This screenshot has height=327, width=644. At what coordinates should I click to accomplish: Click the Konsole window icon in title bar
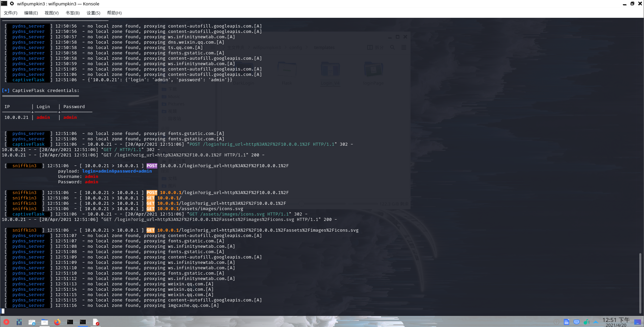click(4, 4)
